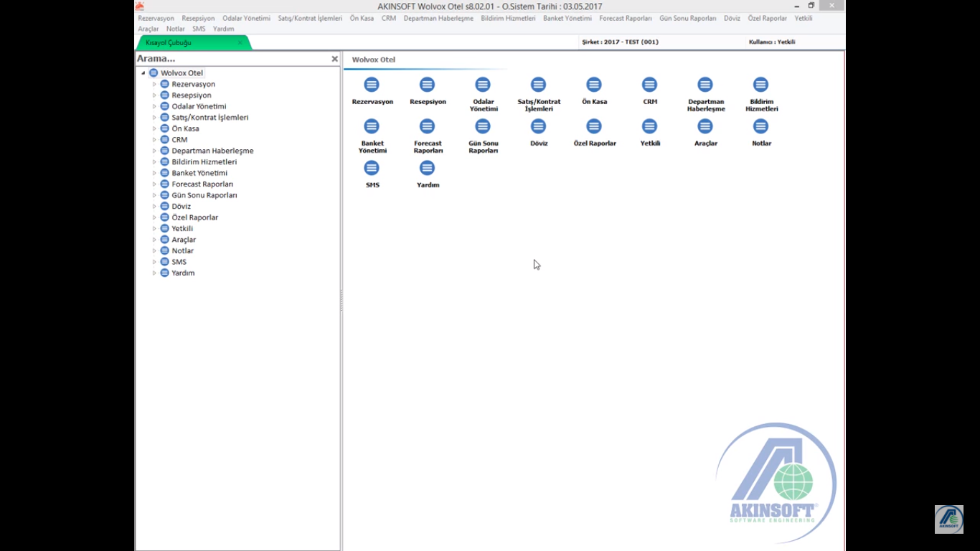Select Satış/Kontrat İşlemleri in the tree

point(210,118)
